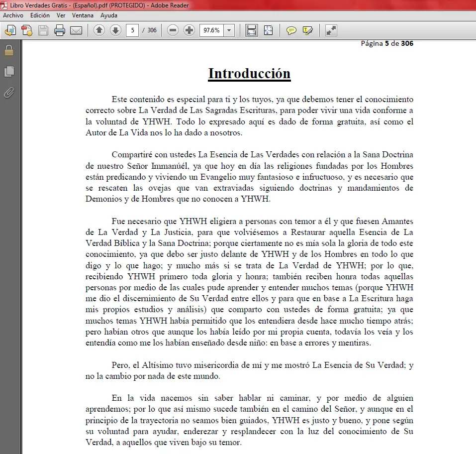
Task: Select the highlight text tool
Action: point(307,30)
